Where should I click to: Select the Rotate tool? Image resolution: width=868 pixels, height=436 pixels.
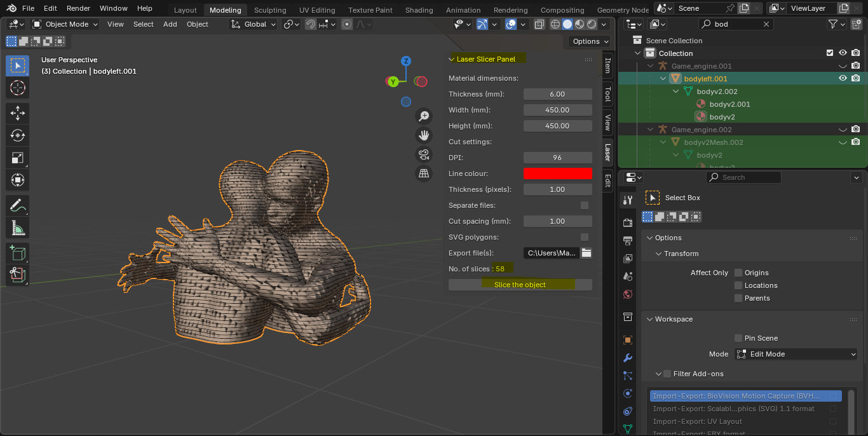(18, 135)
